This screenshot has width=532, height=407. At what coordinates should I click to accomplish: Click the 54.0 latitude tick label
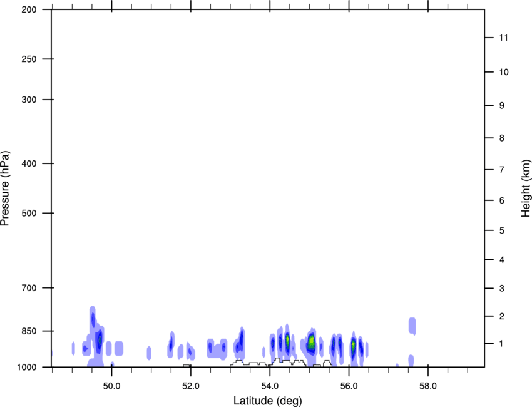[270, 386]
